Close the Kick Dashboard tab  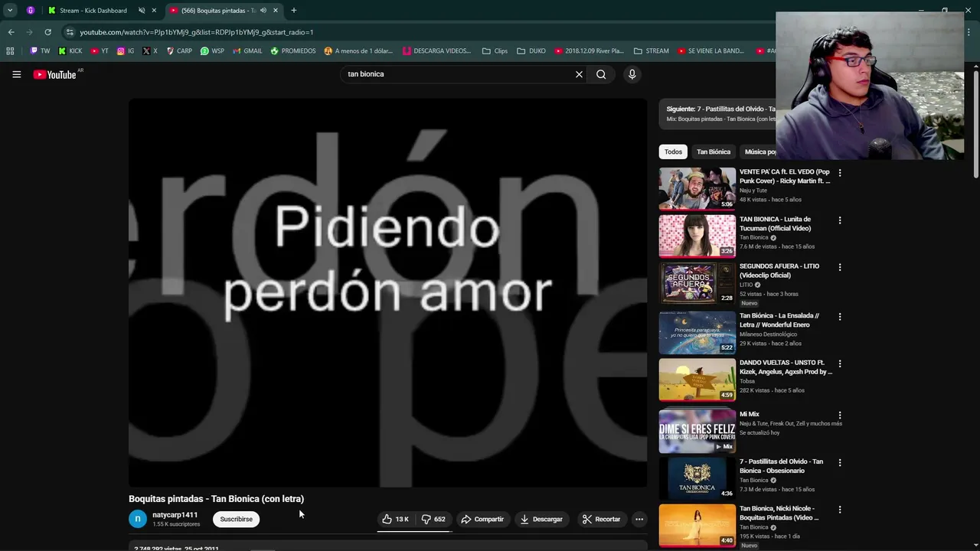(154, 11)
